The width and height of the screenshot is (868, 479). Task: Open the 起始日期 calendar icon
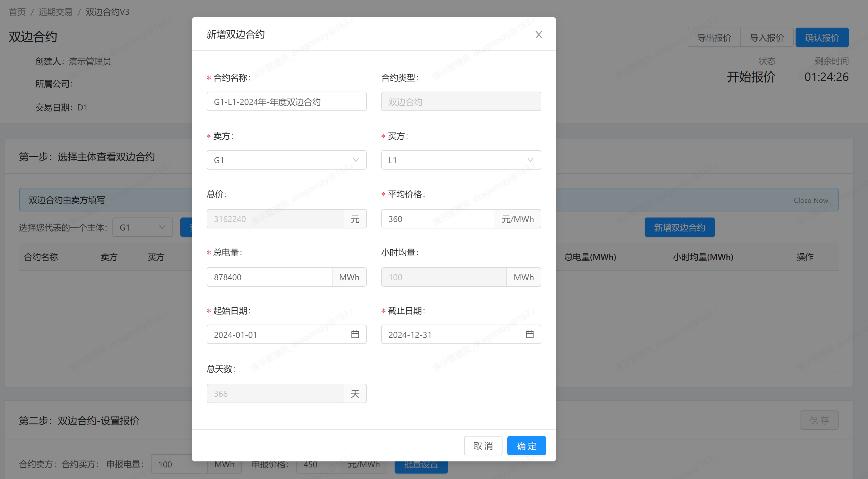click(355, 334)
